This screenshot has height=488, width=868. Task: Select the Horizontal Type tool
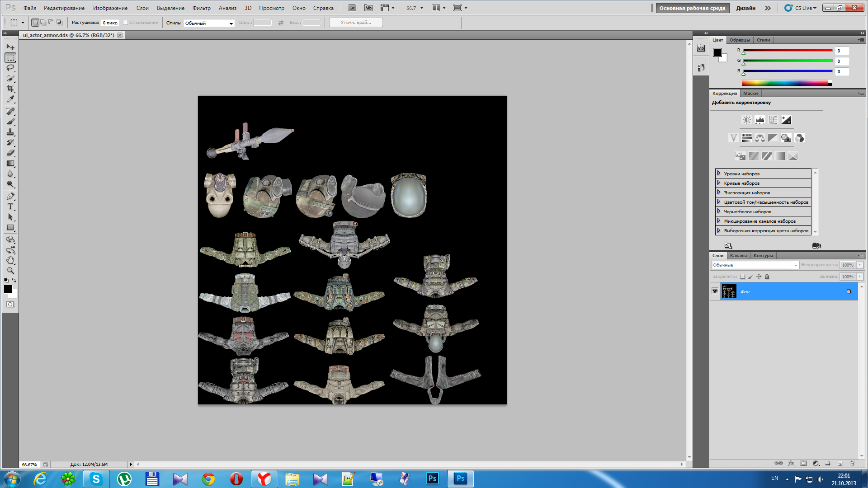click(10, 206)
